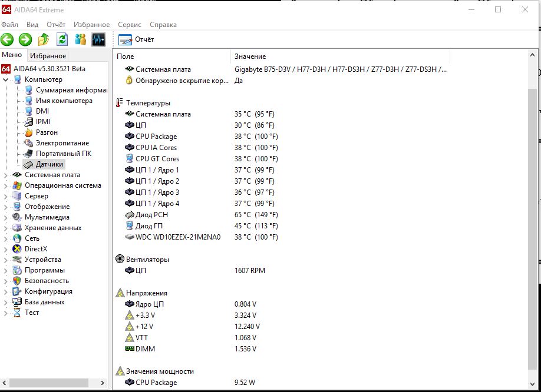The image size is (541, 392).
Task: Click the up-level folder arrow icon
Action: pyautogui.click(x=44, y=39)
